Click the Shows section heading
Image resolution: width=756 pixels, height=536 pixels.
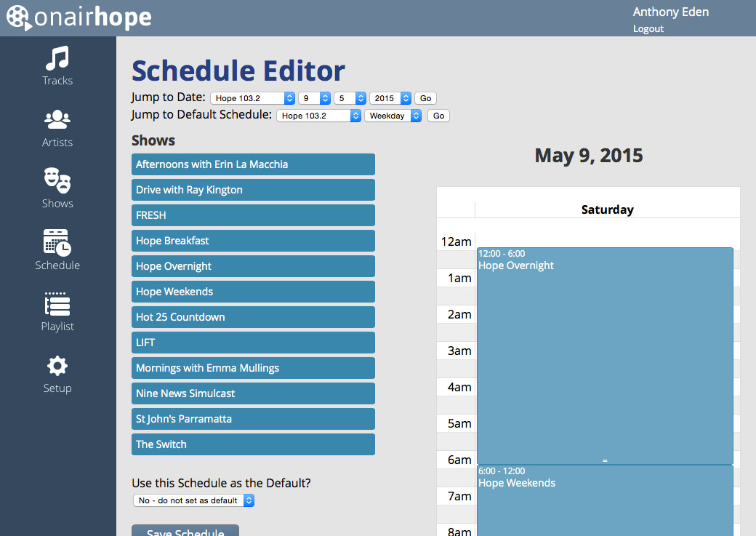[x=153, y=140]
